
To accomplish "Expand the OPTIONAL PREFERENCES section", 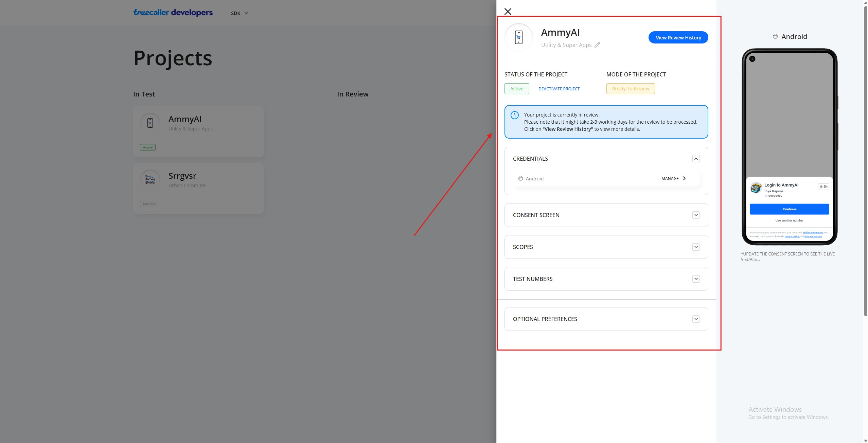I will (x=696, y=319).
